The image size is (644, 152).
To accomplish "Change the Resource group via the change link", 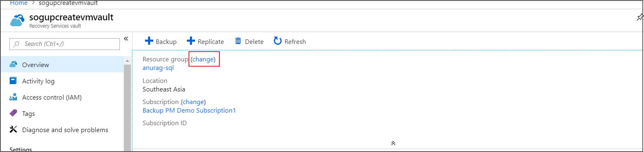I will [x=203, y=59].
